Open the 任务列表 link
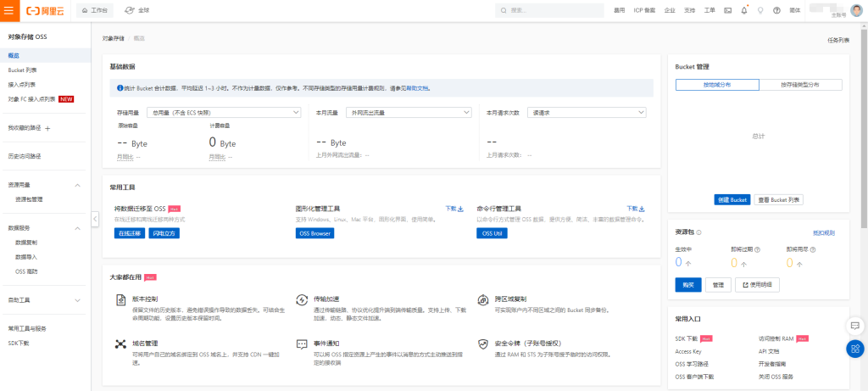This screenshot has width=868, height=391. click(838, 41)
